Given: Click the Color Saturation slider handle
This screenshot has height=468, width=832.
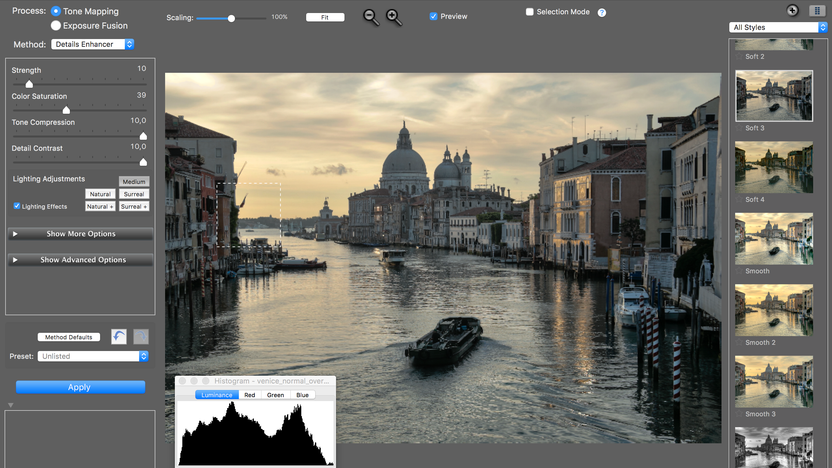Looking at the screenshot, I should (x=66, y=110).
